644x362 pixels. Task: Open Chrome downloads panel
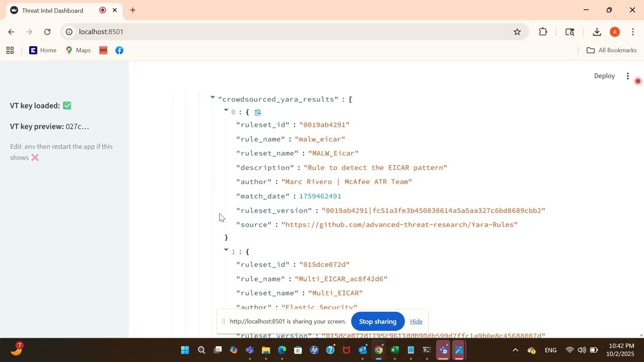click(597, 32)
